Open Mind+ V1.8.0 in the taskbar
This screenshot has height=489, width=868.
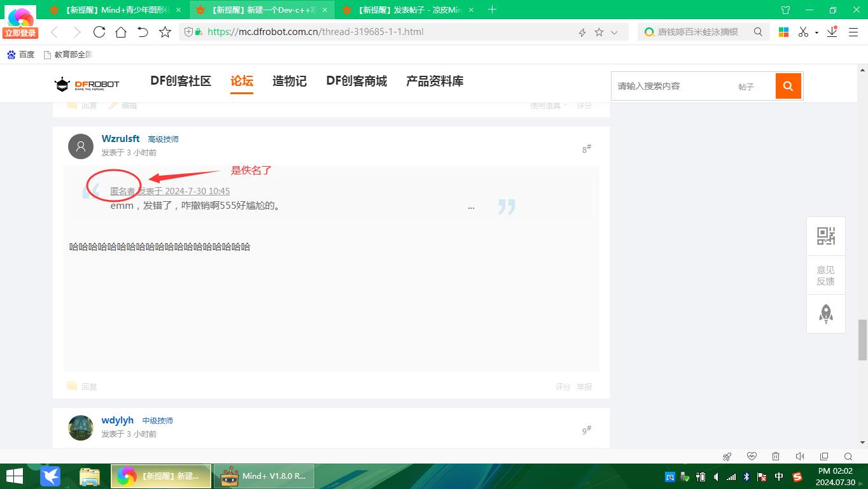click(x=263, y=476)
